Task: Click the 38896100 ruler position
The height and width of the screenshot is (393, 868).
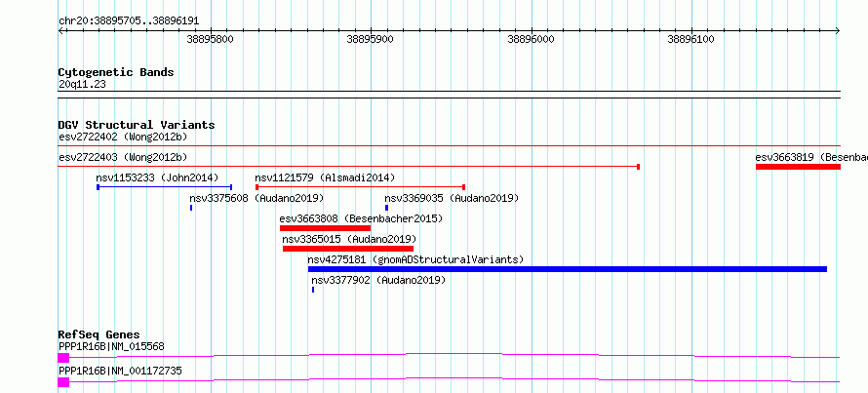Action: pos(690,39)
